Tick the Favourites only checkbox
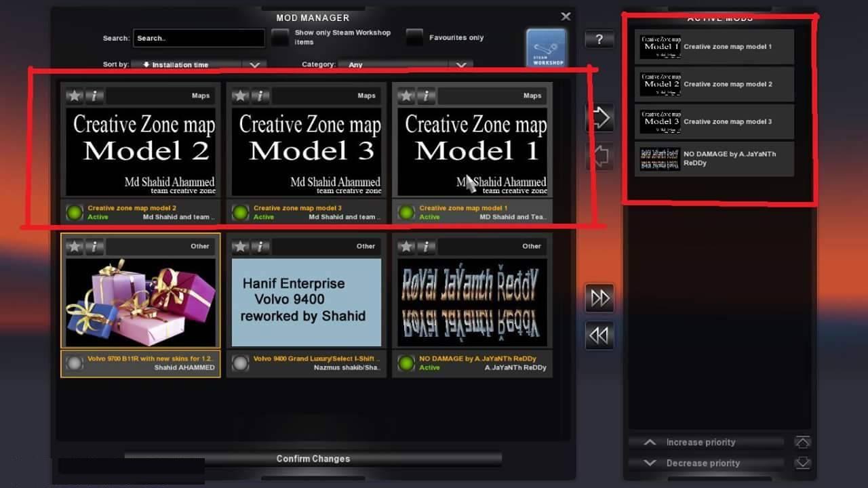 pyautogui.click(x=414, y=37)
